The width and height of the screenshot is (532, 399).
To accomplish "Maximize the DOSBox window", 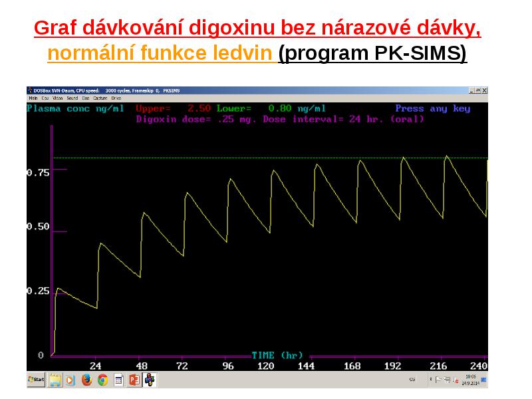I will [478, 90].
